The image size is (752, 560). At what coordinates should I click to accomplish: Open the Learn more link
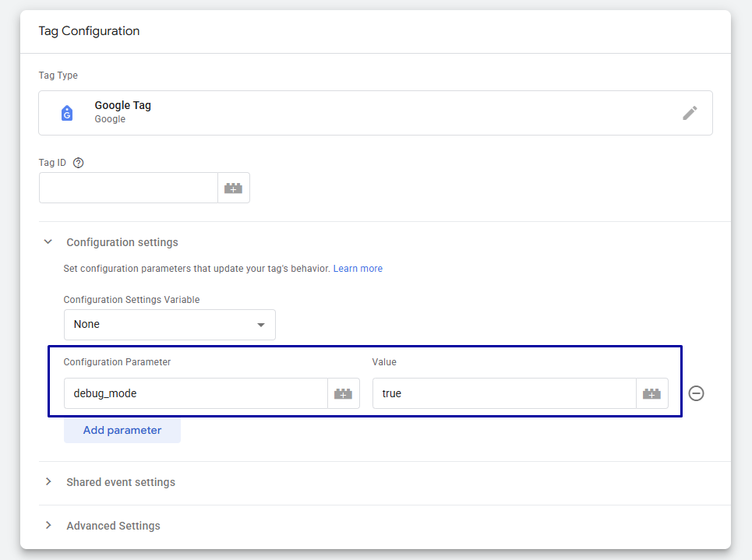coord(358,269)
